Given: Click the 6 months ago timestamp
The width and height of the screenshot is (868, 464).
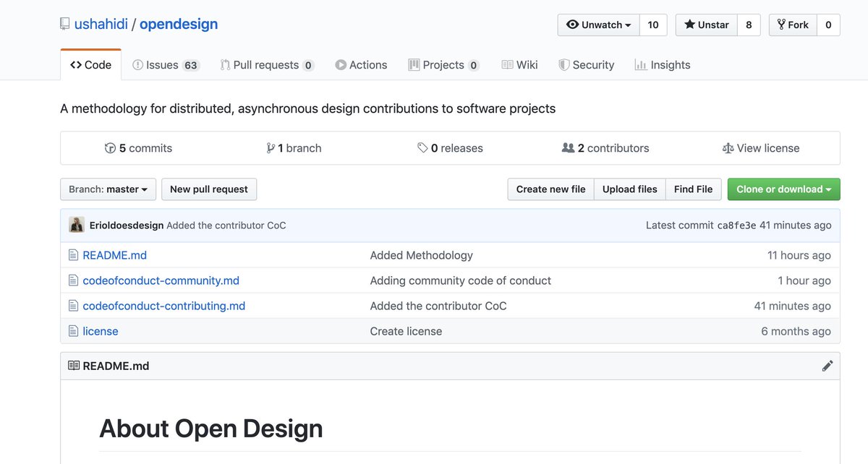Looking at the screenshot, I should coord(796,331).
